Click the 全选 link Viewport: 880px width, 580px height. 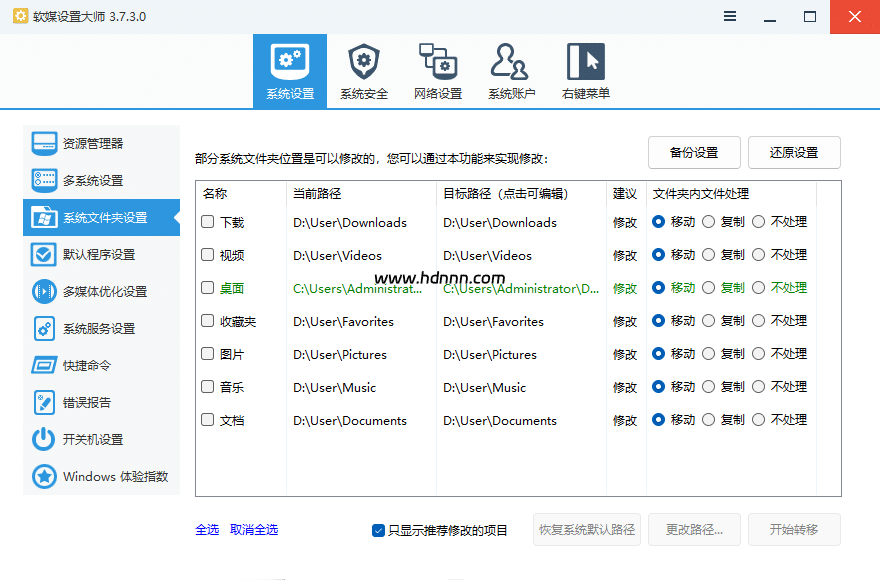[207, 530]
